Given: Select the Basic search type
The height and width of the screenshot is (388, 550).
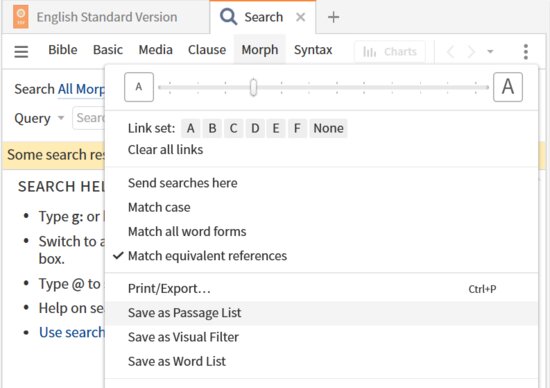Looking at the screenshot, I should [108, 50].
